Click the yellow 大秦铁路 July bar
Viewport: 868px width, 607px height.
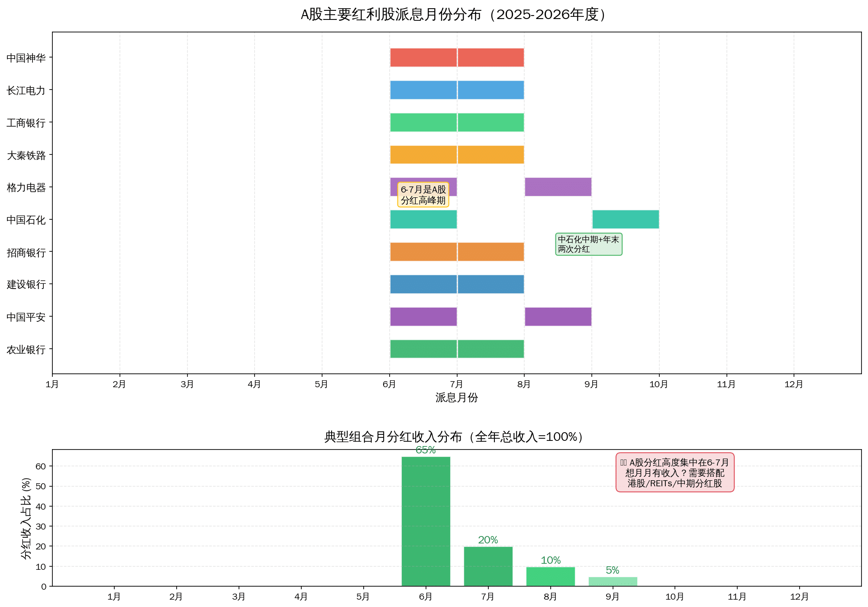(x=490, y=154)
